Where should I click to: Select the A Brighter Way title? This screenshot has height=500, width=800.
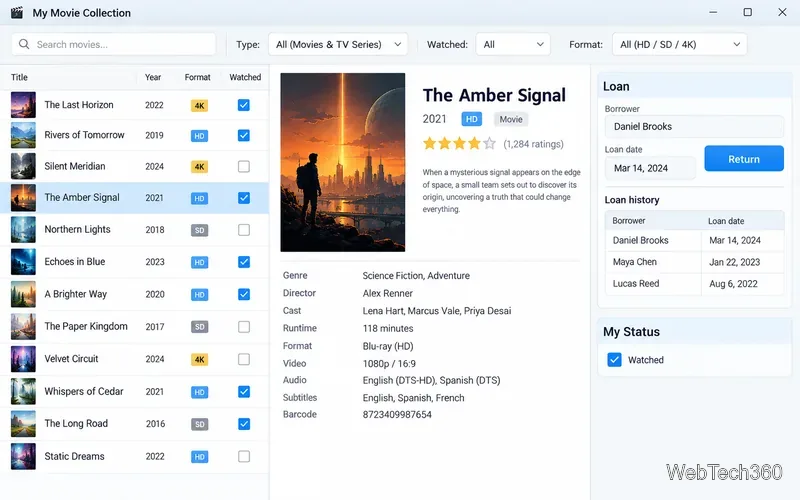[x=76, y=294]
